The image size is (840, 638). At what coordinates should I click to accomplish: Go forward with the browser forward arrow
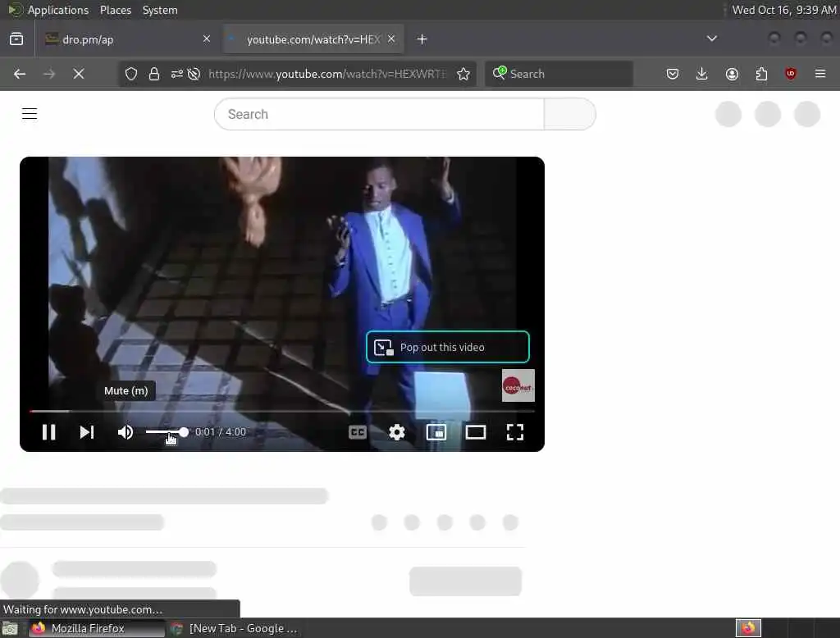point(49,73)
